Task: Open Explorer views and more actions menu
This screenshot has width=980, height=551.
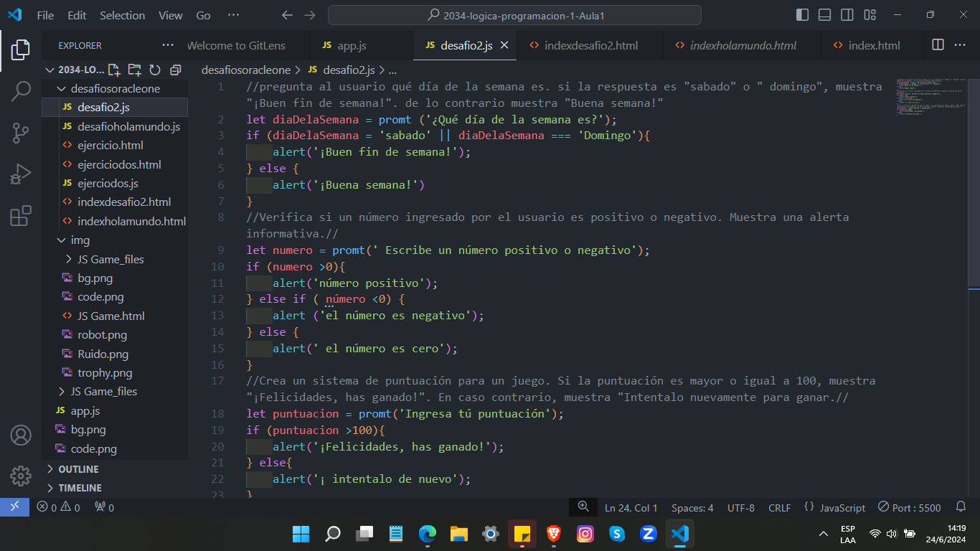Action: point(168,45)
